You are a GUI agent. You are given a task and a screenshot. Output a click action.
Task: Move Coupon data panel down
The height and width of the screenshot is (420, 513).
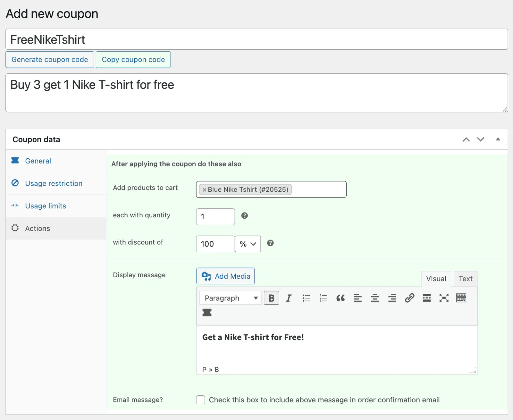point(481,139)
